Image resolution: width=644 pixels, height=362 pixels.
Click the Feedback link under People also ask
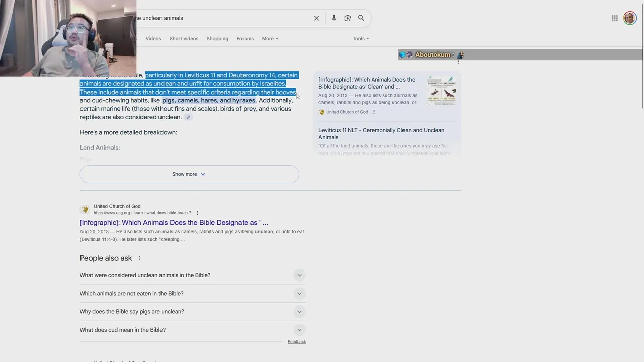point(297,342)
